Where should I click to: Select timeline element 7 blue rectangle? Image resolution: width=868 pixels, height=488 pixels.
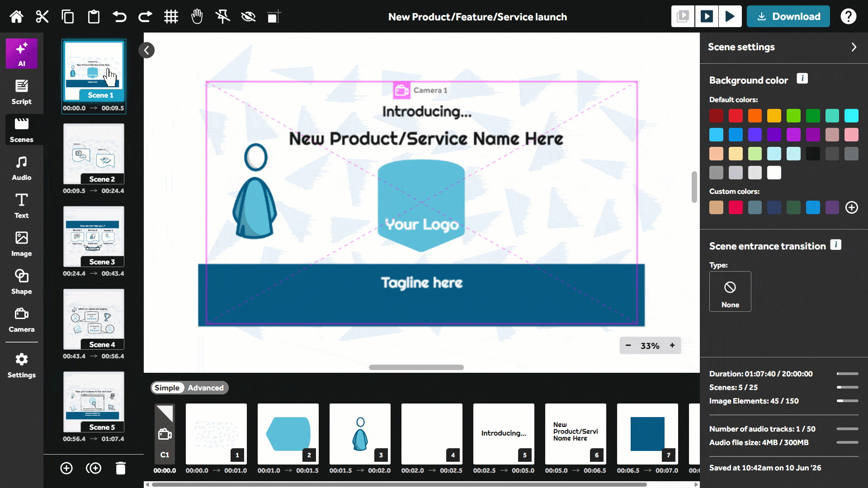point(647,434)
